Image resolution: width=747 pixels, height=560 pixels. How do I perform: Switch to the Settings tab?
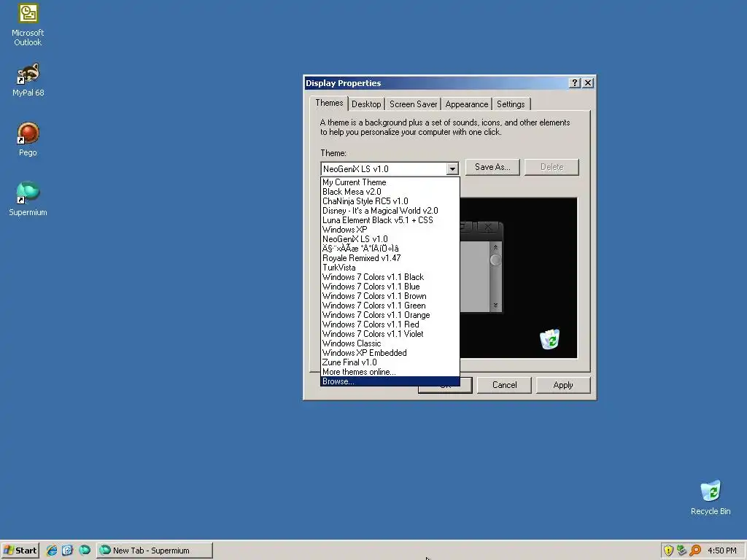tap(511, 104)
